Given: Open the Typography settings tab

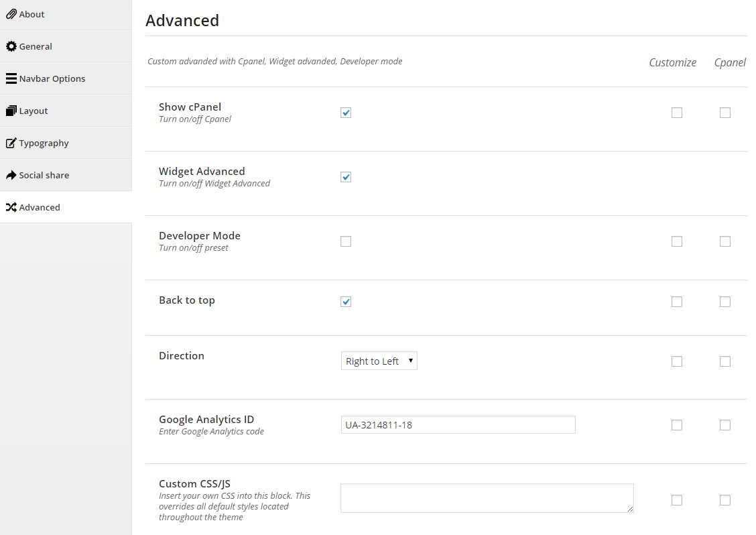Looking at the screenshot, I should click(44, 143).
